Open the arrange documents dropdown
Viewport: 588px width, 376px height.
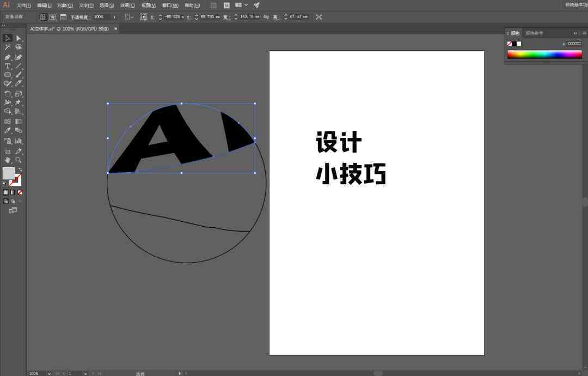click(x=241, y=5)
